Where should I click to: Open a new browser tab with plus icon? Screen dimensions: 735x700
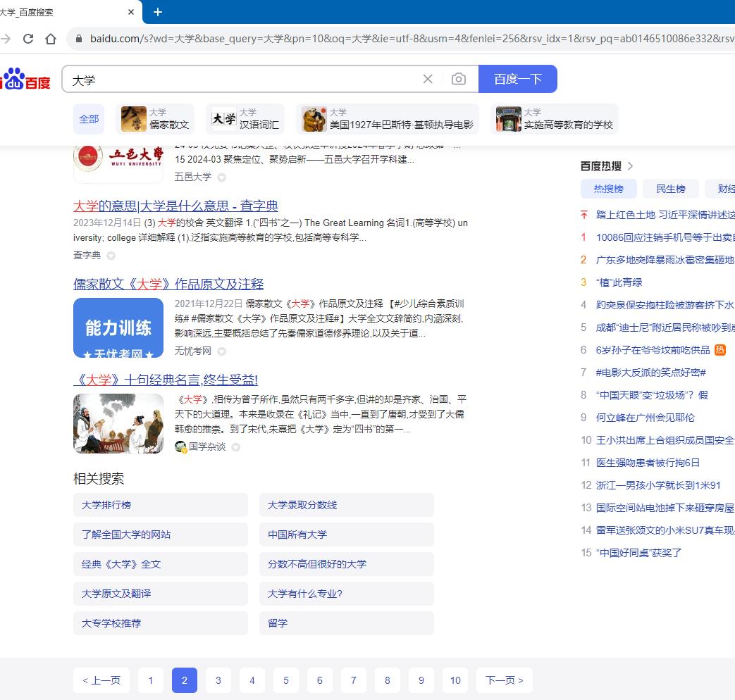coord(158,12)
